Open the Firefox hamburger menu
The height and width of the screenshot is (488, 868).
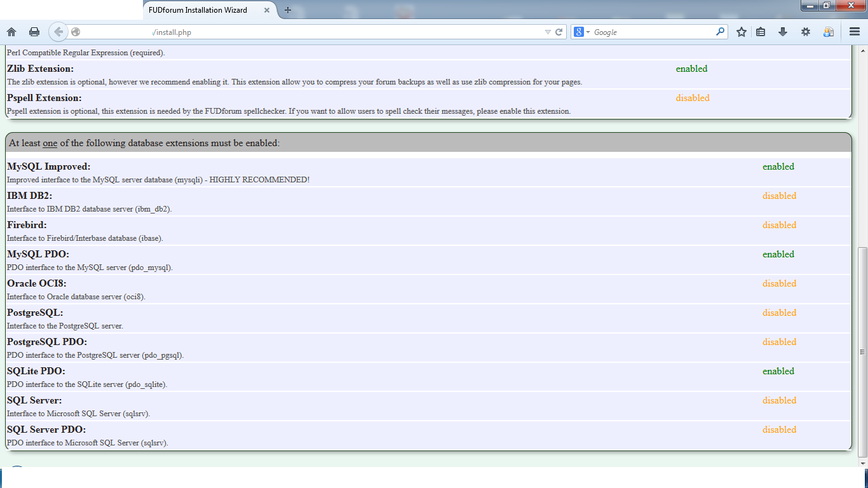pyautogui.click(x=855, y=32)
